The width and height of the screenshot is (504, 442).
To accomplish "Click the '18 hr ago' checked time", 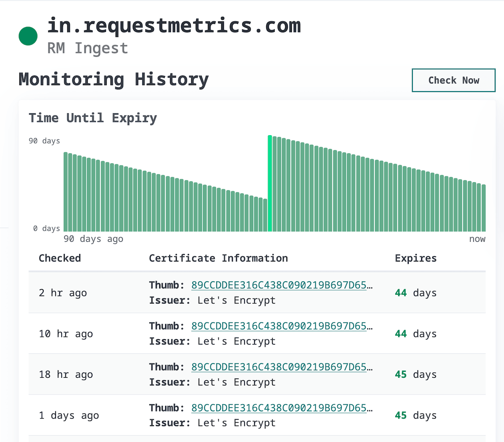I will [x=66, y=374].
